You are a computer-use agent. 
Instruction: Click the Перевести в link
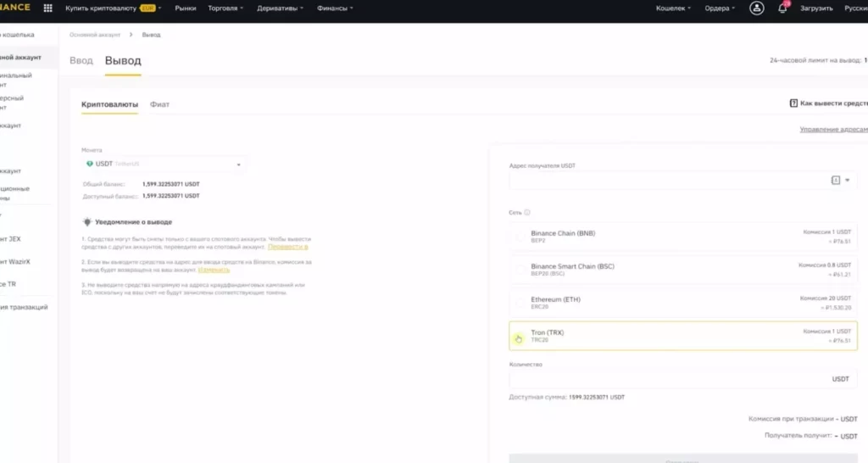click(288, 247)
